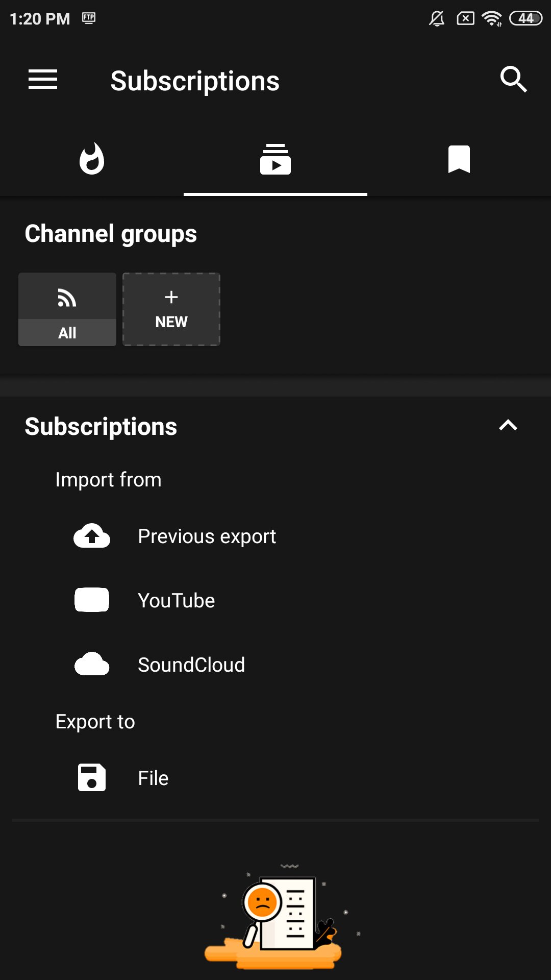The height and width of the screenshot is (980, 551).
Task: Collapse the Subscriptions section chevron
Action: 508,426
